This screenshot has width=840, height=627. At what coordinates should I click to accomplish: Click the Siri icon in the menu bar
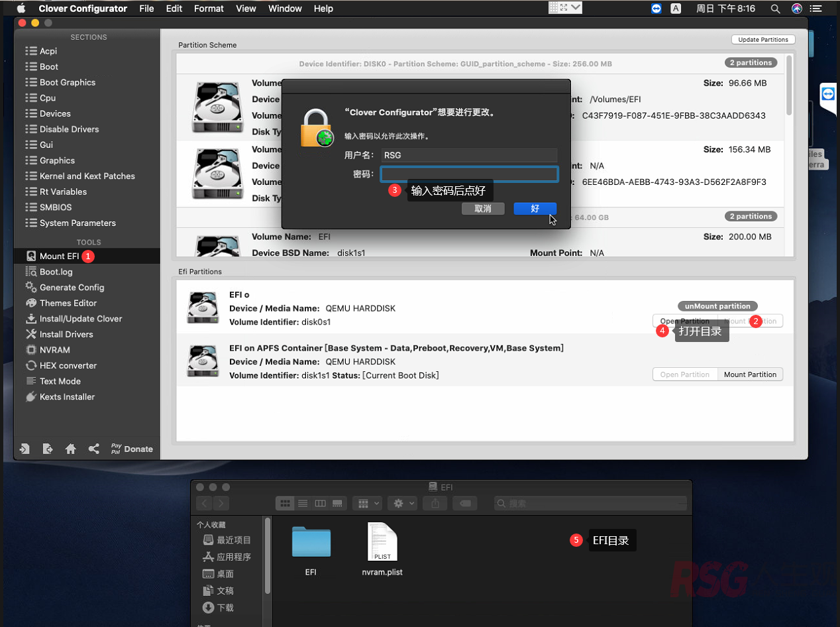click(797, 9)
